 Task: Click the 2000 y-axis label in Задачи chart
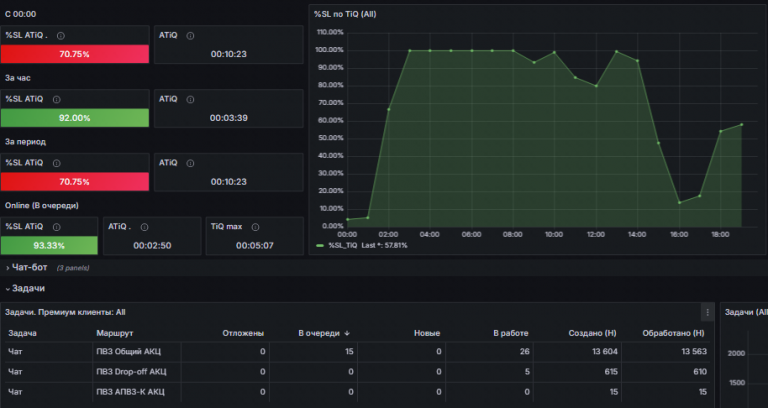[736, 354]
